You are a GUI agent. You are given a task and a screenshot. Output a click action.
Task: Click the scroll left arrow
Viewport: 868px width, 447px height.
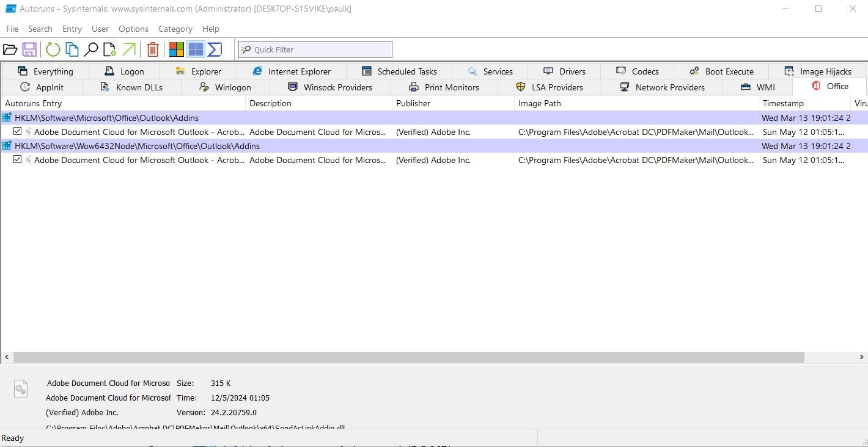pyautogui.click(x=7, y=357)
